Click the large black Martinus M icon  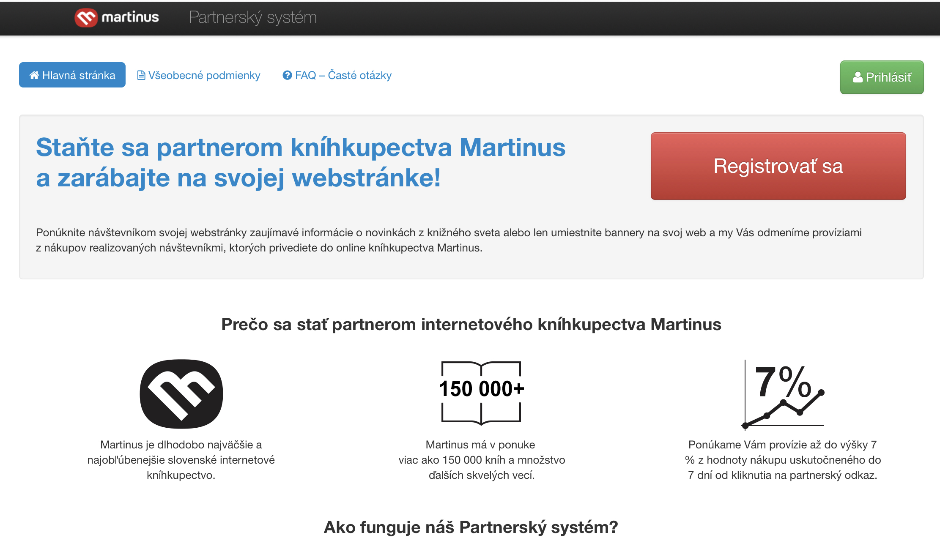pyautogui.click(x=181, y=393)
